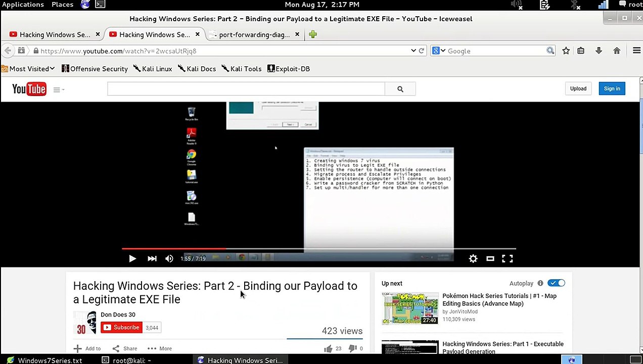Screen dimensions: 643x364
Task: Play the video with the play button
Action: (132, 258)
